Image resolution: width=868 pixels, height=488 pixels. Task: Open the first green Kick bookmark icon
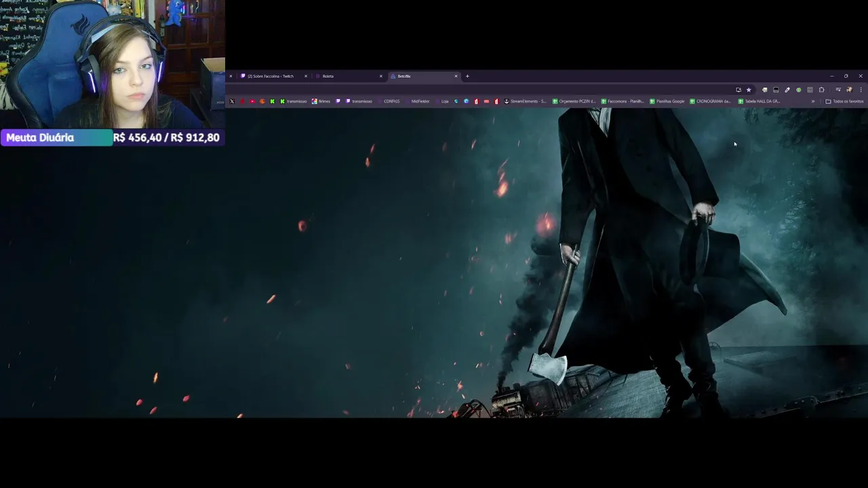[272, 101]
